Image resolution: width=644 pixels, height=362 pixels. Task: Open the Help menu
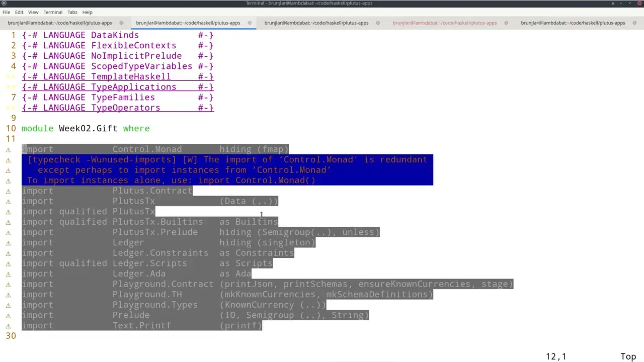(87, 12)
